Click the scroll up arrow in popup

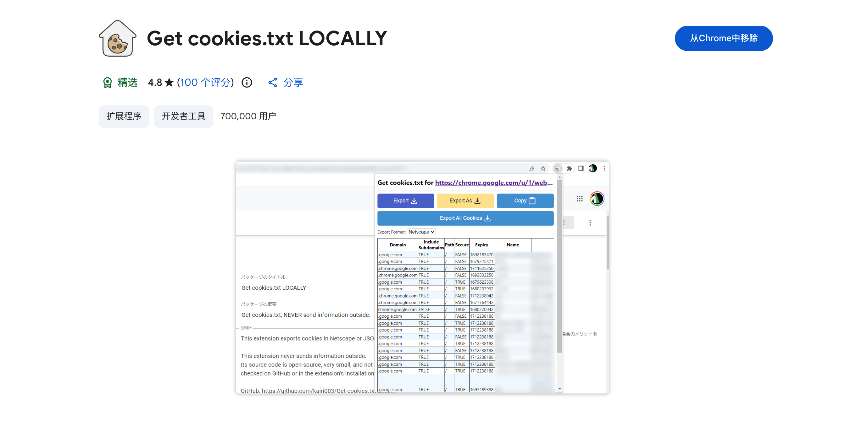(560, 177)
